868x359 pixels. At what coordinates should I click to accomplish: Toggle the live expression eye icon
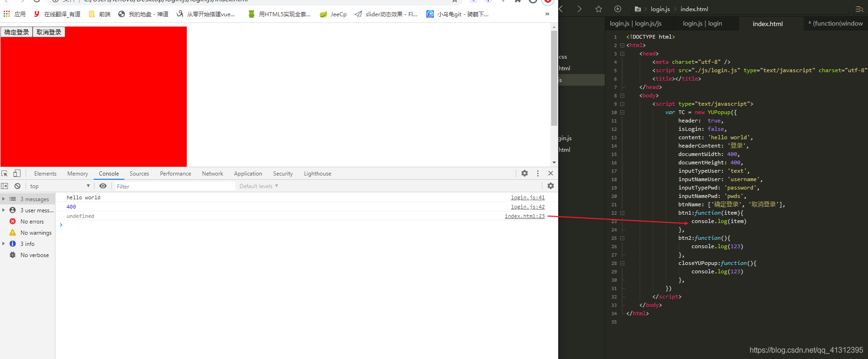point(103,186)
